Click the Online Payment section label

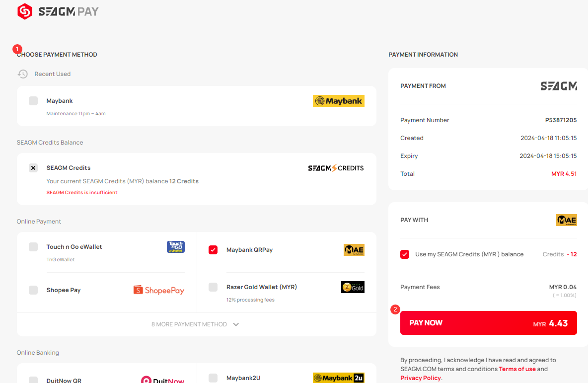pos(39,222)
